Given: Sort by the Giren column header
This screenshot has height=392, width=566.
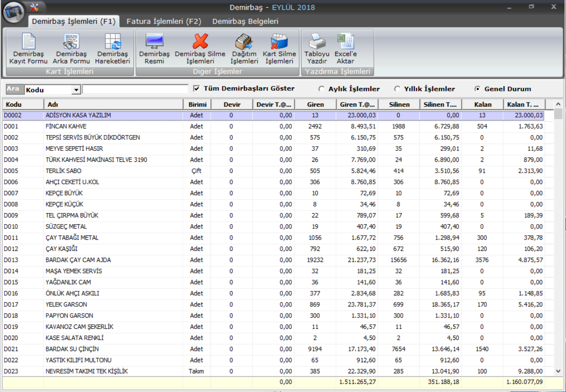Looking at the screenshot, I should [315, 105].
